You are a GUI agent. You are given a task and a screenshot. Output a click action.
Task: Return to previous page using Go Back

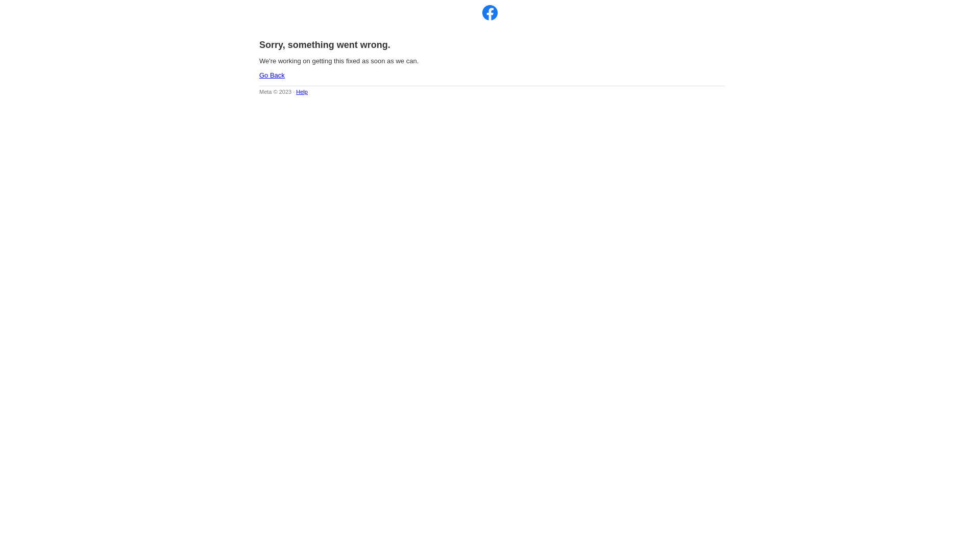pyautogui.click(x=272, y=76)
